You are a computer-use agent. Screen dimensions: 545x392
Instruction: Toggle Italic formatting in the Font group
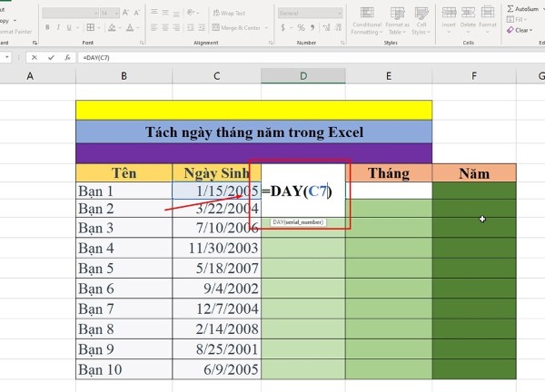click(58, 27)
